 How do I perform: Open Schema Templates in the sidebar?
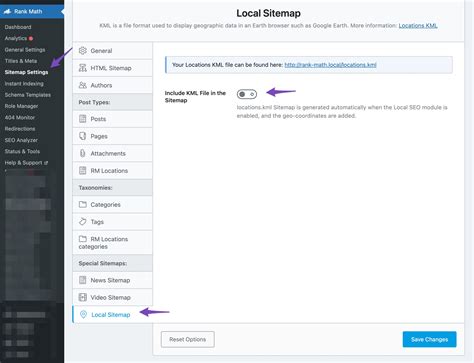(28, 95)
